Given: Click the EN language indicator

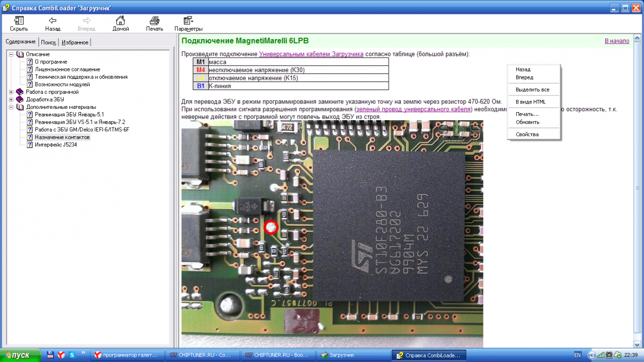Looking at the screenshot, I should point(577,355).
